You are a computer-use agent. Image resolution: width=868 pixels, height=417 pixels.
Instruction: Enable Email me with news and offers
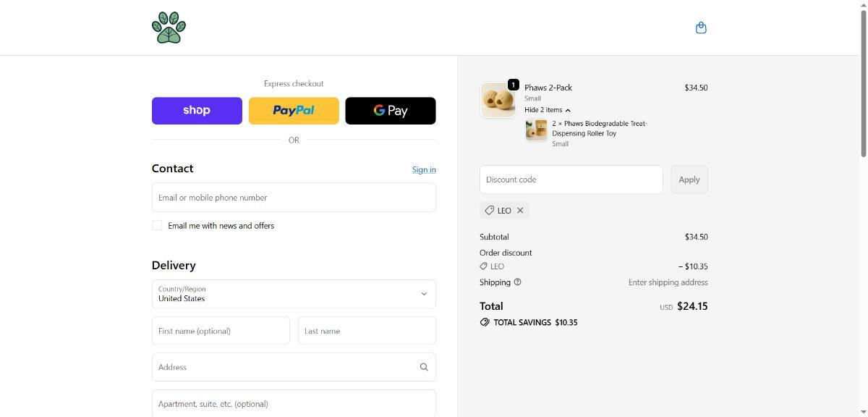tap(157, 225)
